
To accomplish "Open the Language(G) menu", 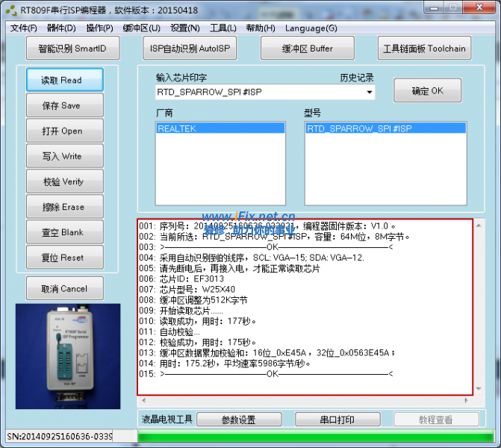I will coord(311,28).
